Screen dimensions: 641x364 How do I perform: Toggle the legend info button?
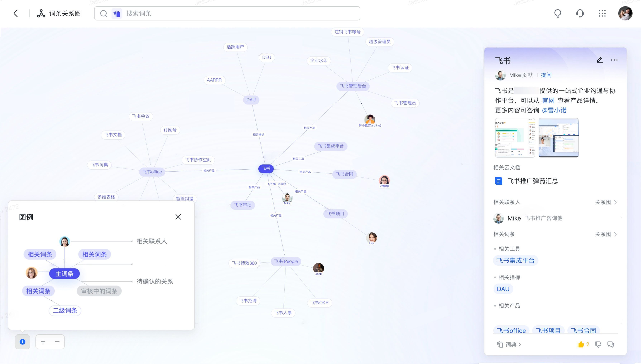tap(22, 342)
